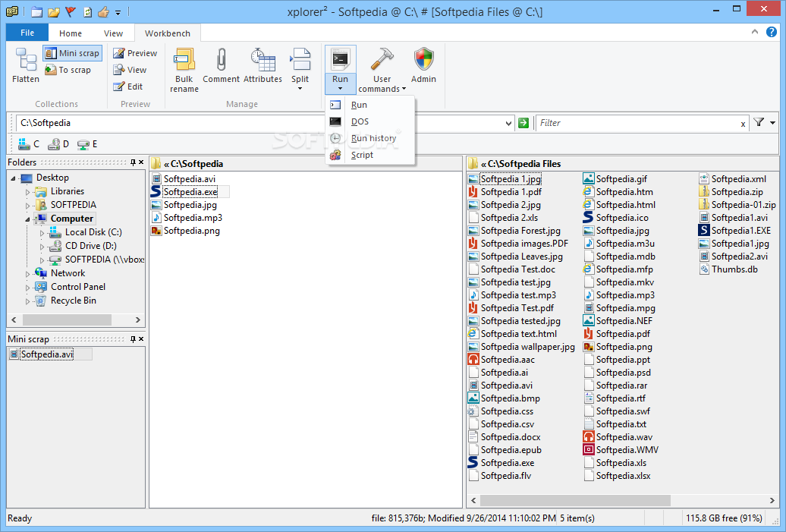786x532 pixels.
Task: Open the Attributes tool
Action: (x=263, y=65)
